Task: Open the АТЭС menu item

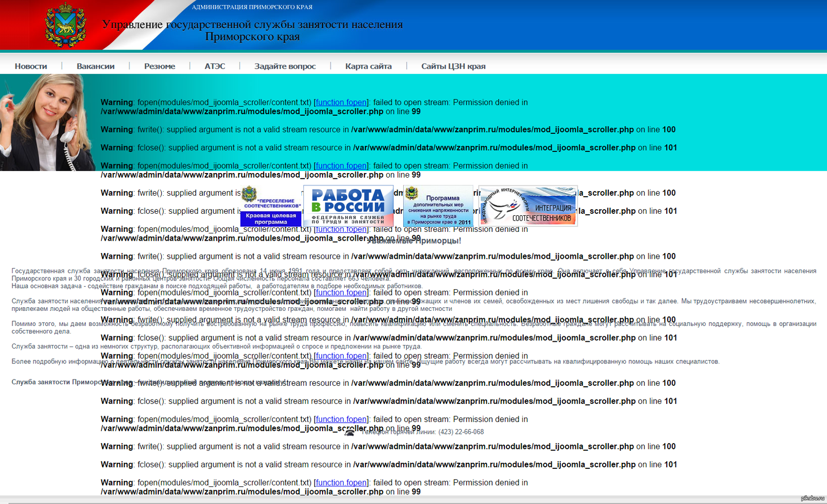Action: [x=215, y=66]
